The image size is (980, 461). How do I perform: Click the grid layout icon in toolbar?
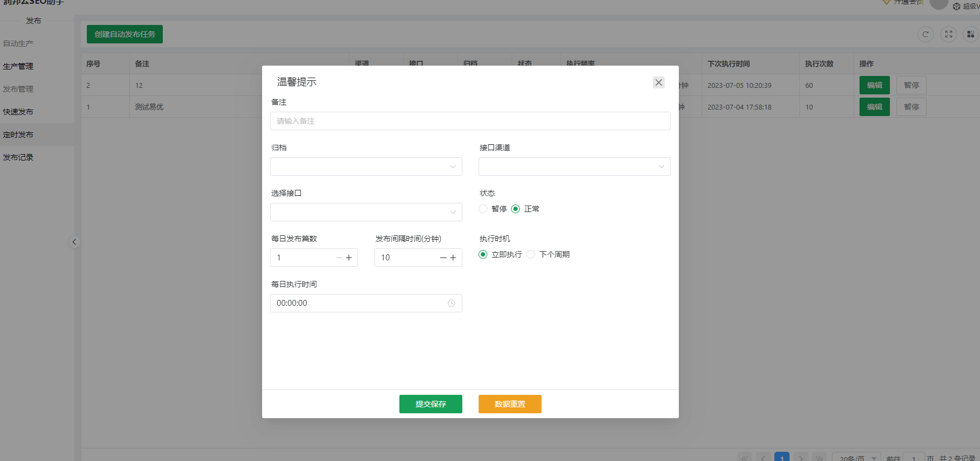click(971, 34)
